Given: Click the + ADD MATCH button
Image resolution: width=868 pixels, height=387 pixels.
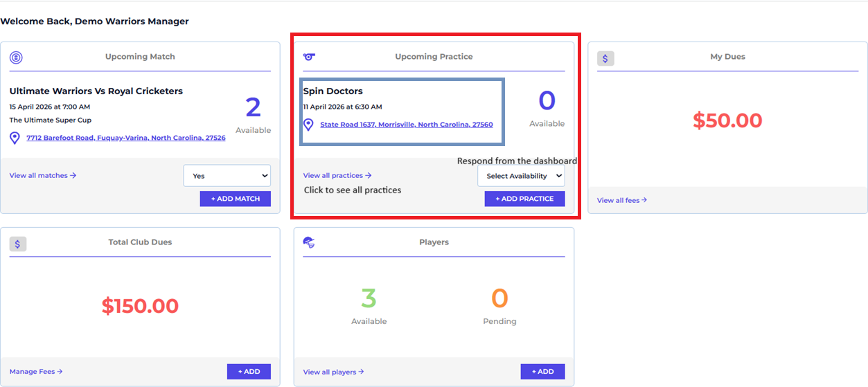Looking at the screenshot, I should pyautogui.click(x=236, y=199).
